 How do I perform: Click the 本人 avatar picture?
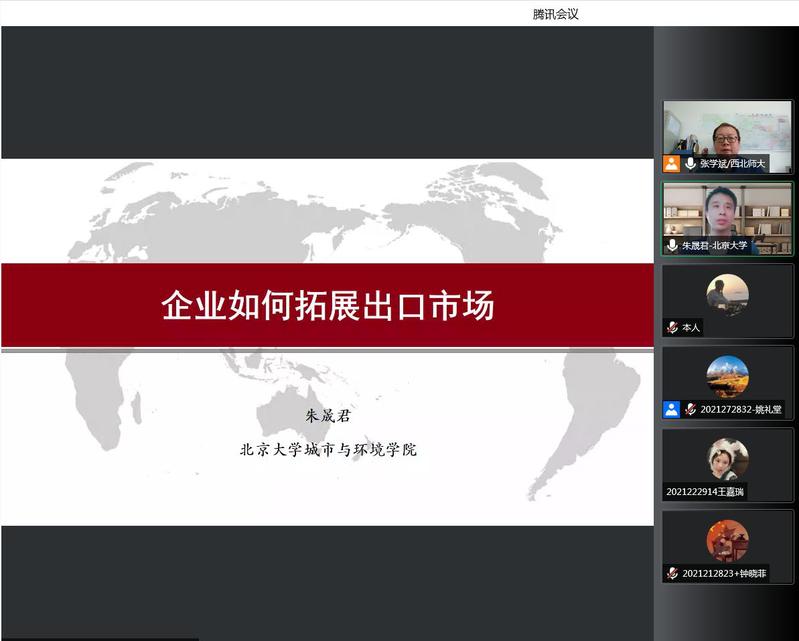(727, 295)
